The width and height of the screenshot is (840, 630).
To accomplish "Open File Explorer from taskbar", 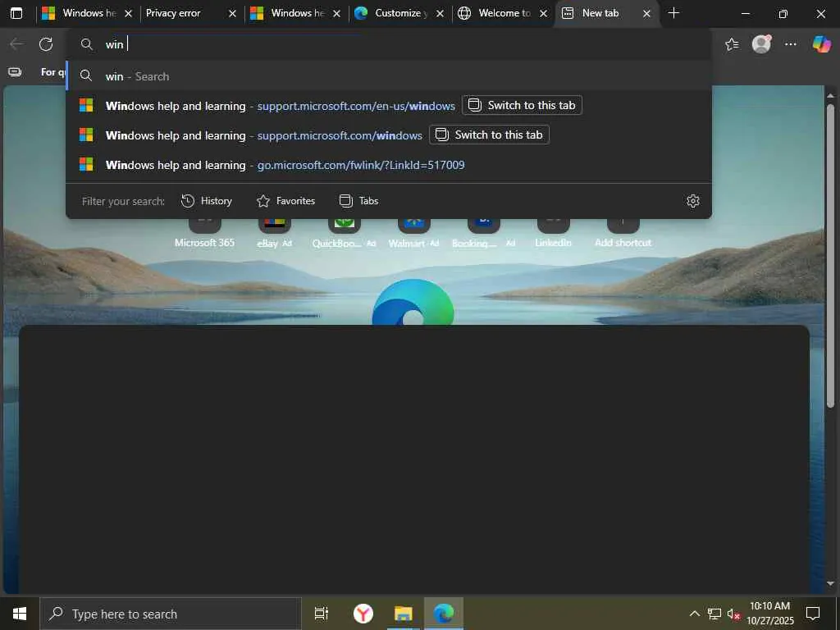I will pos(404,614).
